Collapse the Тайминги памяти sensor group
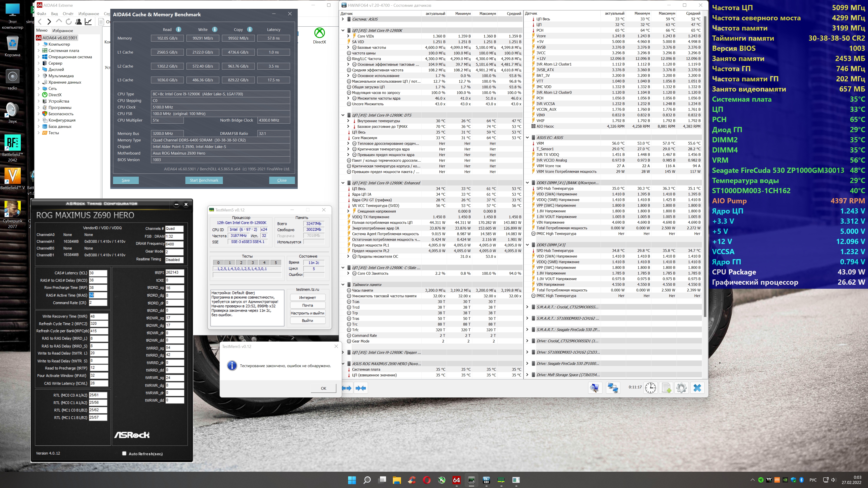Image resolution: width=868 pixels, height=488 pixels. 343,285
